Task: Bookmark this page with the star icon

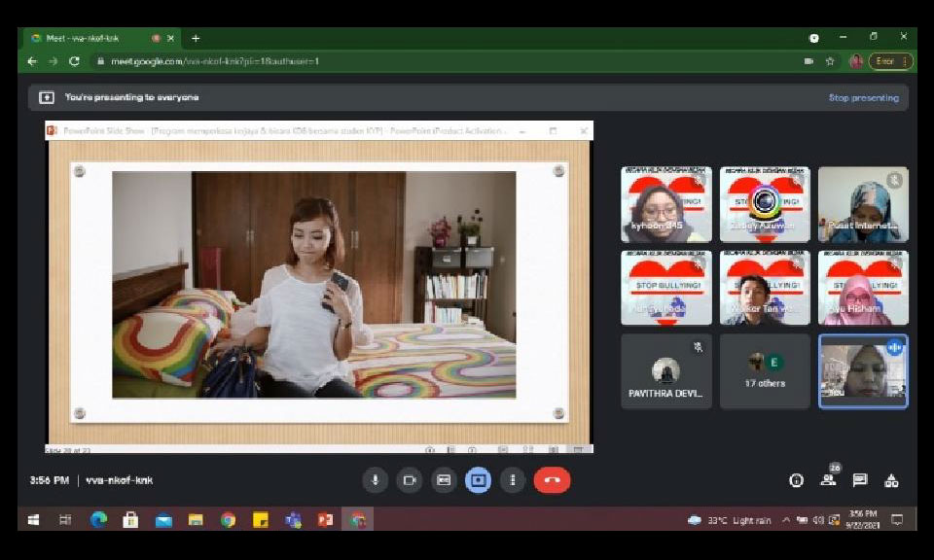Action: [x=830, y=61]
